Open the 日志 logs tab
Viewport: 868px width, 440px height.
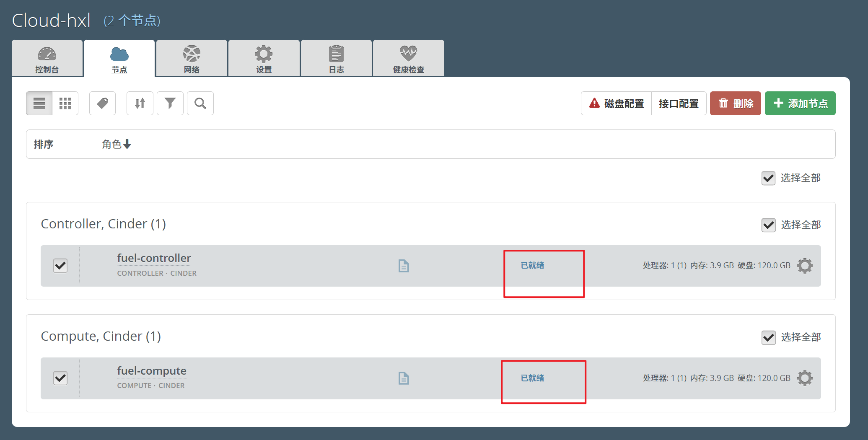pos(336,58)
